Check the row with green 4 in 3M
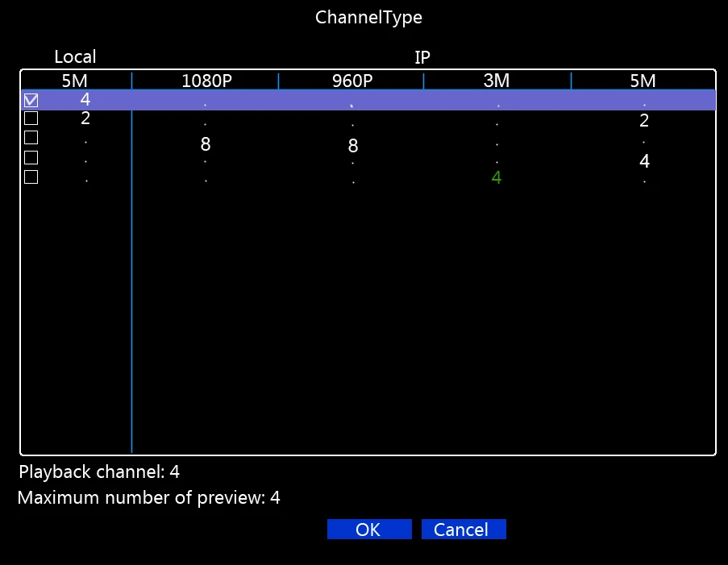Screen dimensions: 728x565 pos(31,177)
